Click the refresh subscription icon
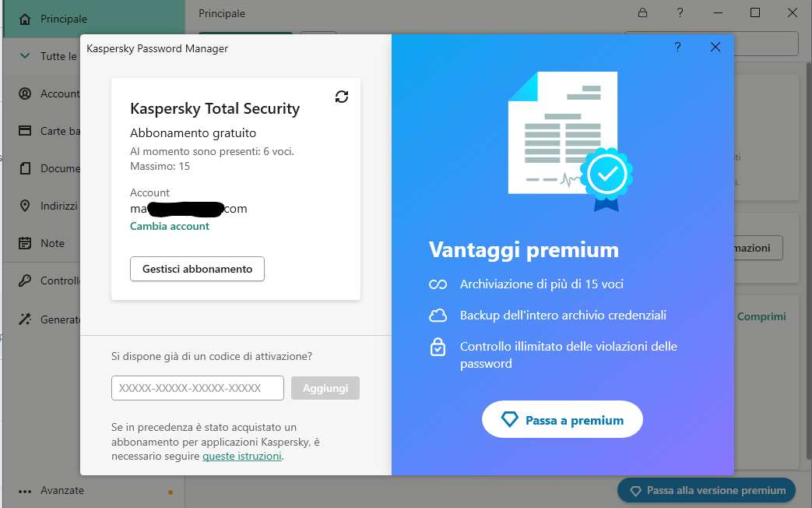Screen dimensions: 812x508 pos(342,97)
